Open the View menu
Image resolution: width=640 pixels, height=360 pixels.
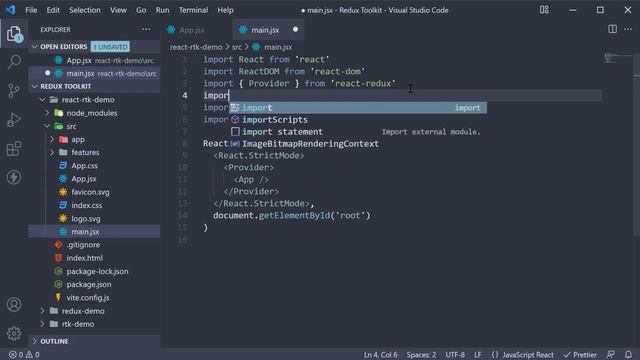tap(118, 10)
